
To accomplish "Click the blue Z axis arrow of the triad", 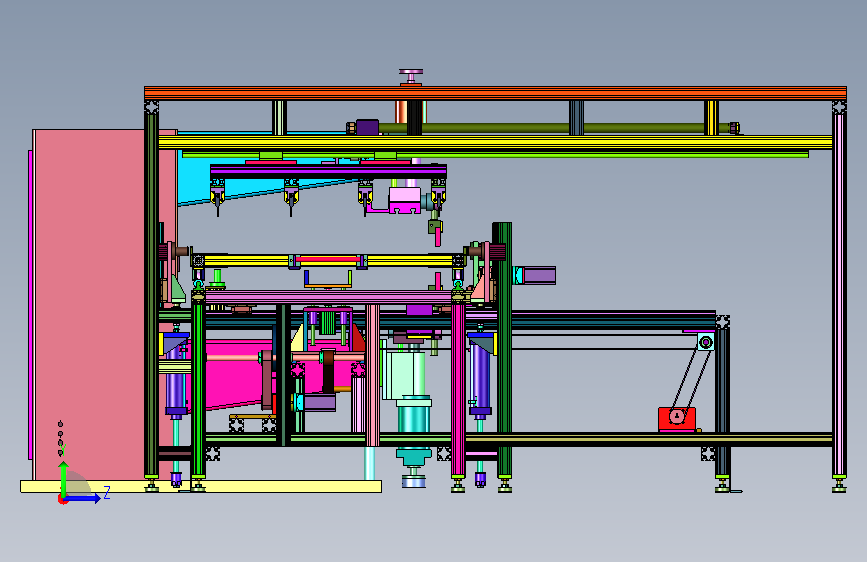I will tap(84, 498).
